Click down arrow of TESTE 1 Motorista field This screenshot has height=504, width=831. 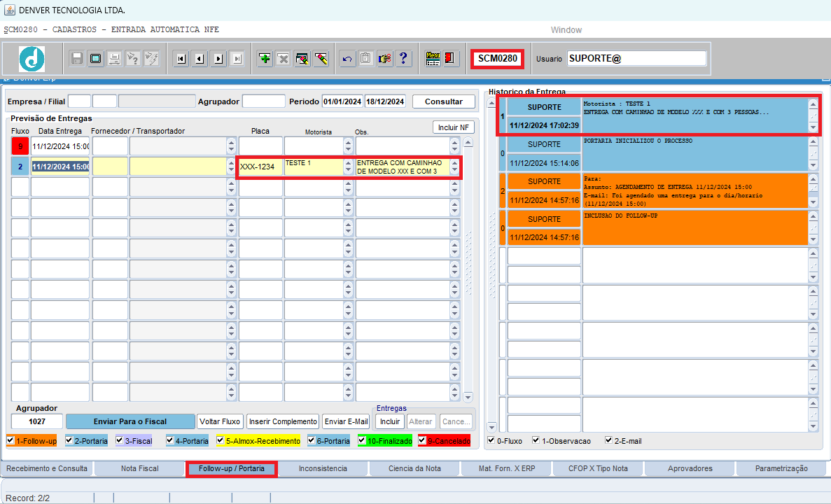click(x=348, y=171)
